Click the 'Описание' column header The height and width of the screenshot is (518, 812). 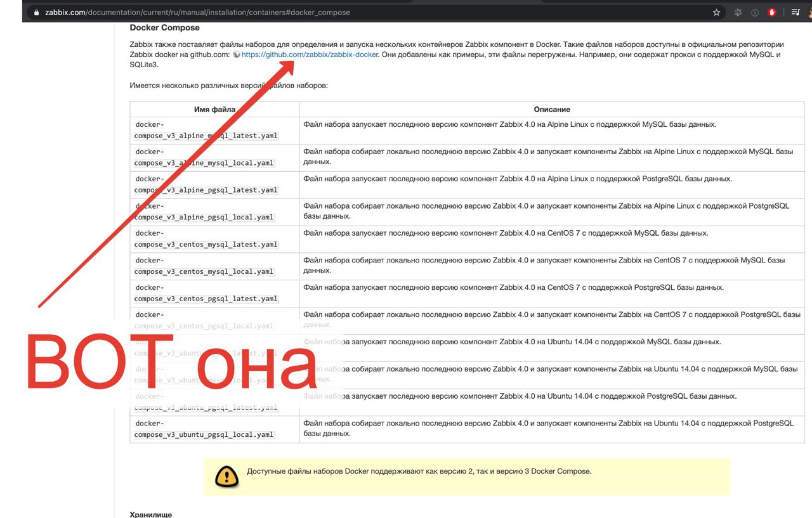tap(552, 109)
